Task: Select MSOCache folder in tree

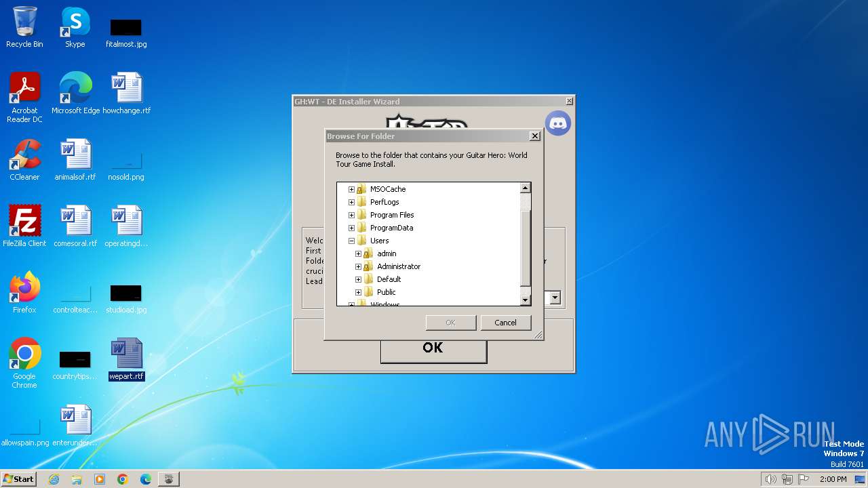Action: pos(388,189)
